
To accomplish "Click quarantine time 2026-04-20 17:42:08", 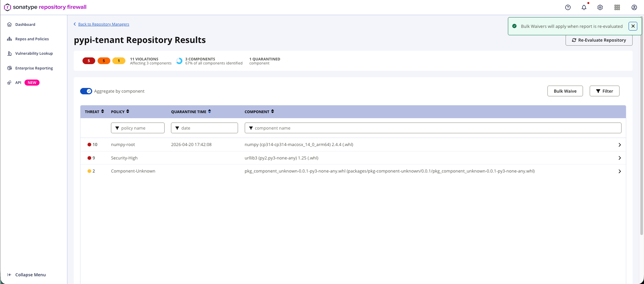I will (191, 145).
